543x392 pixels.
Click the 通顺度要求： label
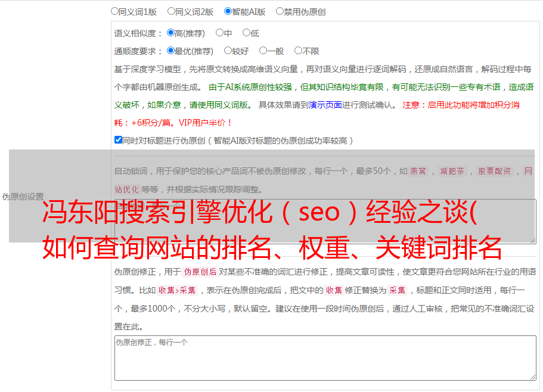138,52
